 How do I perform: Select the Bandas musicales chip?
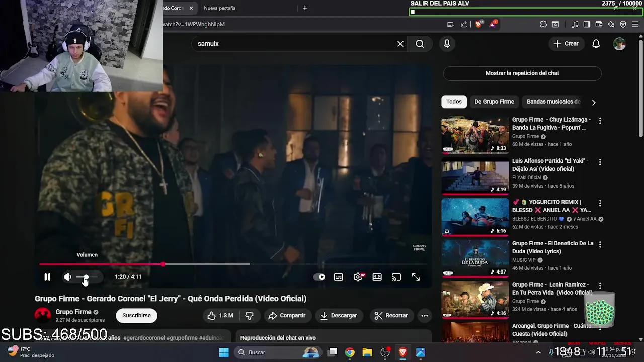553,102
